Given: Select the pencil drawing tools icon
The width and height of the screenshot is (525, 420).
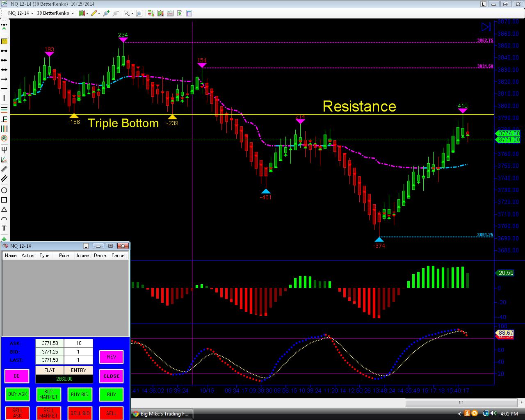Looking at the screenshot, I should point(94,13).
